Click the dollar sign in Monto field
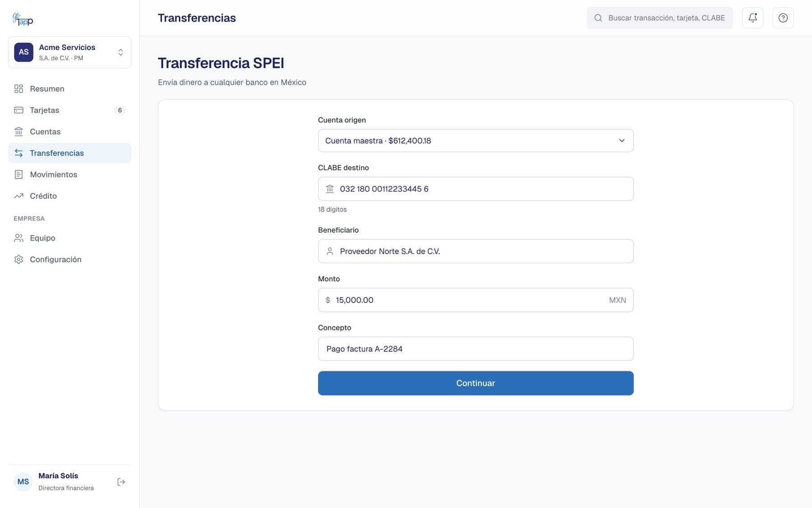The height and width of the screenshot is (508, 812). [328, 300]
